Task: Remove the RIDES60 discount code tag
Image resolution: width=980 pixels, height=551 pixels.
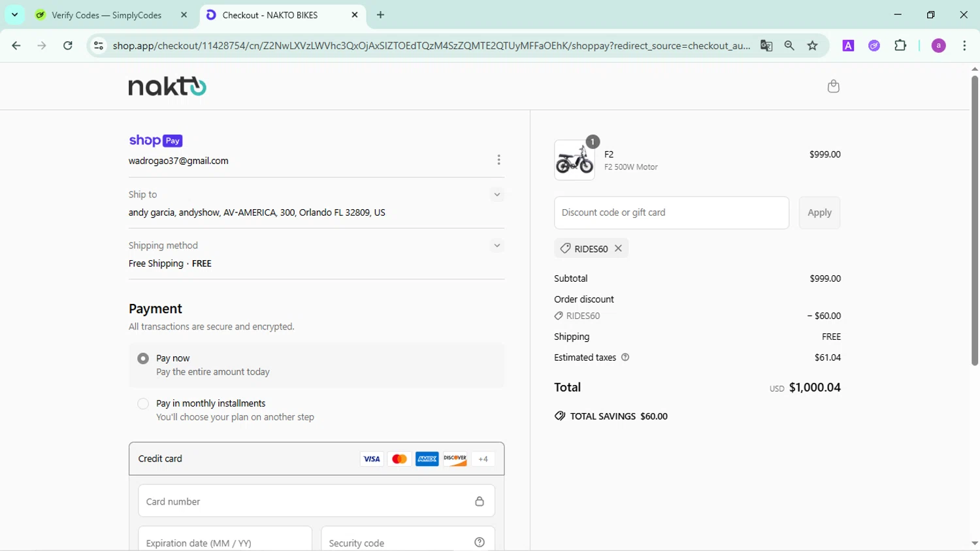Action: pyautogui.click(x=618, y=248)
